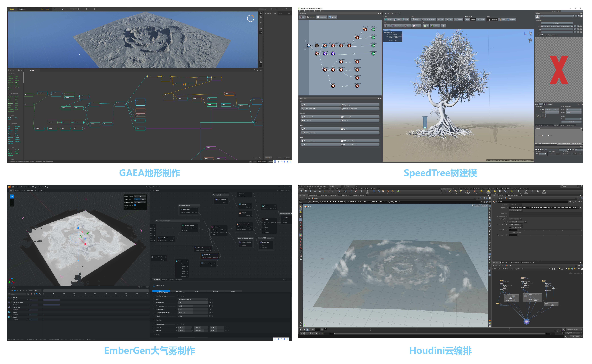
Task: Open the No cam dropdown in Houdini viewport
Action: click(484, 205)
